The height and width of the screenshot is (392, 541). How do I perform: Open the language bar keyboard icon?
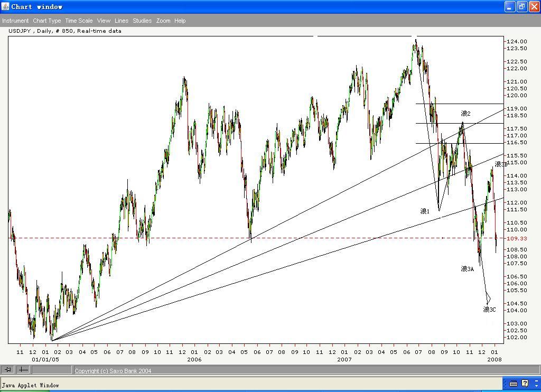point(514,384)
